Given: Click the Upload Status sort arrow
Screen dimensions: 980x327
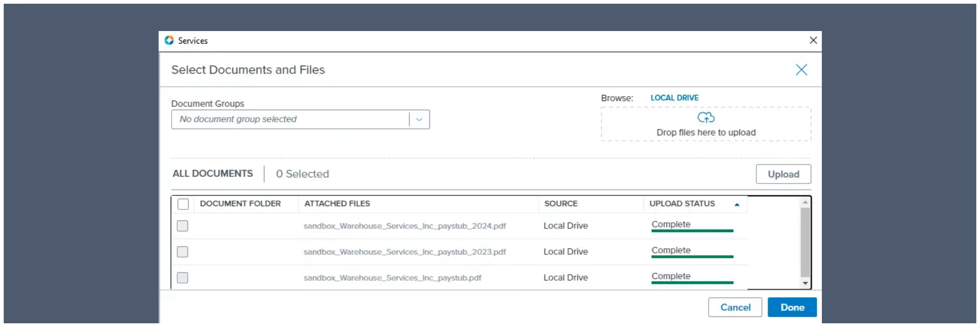Looking at the screenshot, I should tap(737, 204).
